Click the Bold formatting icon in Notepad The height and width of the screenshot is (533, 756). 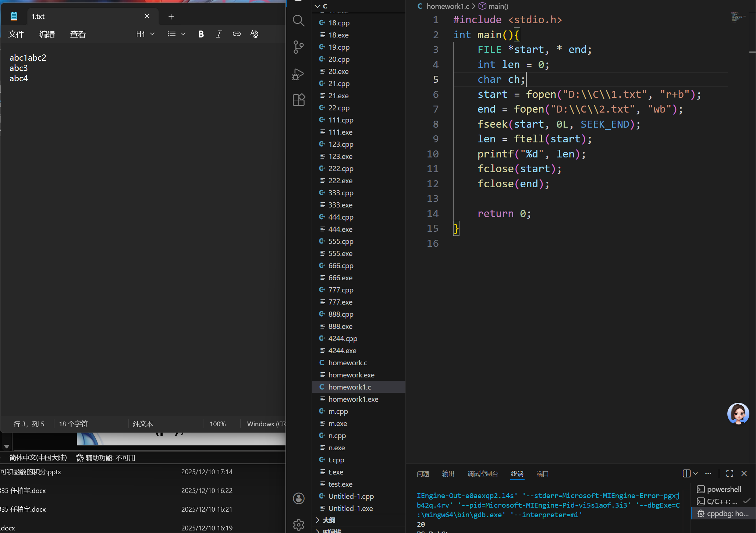click(201, 34)
